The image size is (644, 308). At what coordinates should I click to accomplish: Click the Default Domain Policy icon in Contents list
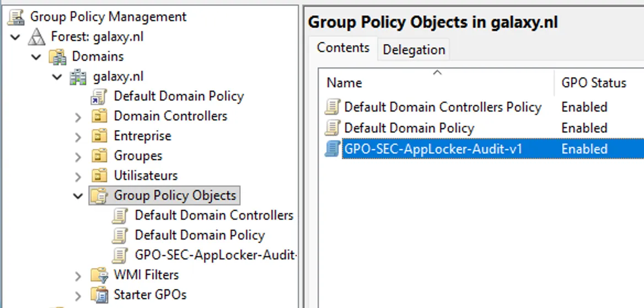point(332,128)
